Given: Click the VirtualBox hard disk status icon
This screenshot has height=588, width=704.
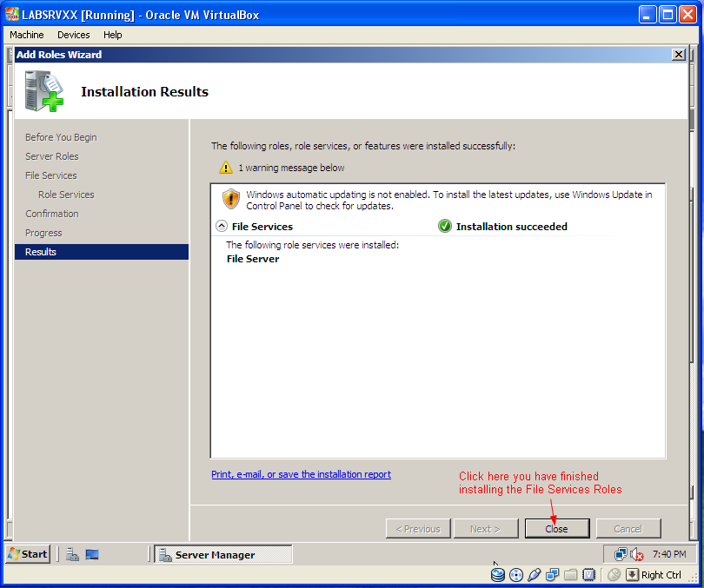Looking at the screenshot, I should [x=497, y=575].
